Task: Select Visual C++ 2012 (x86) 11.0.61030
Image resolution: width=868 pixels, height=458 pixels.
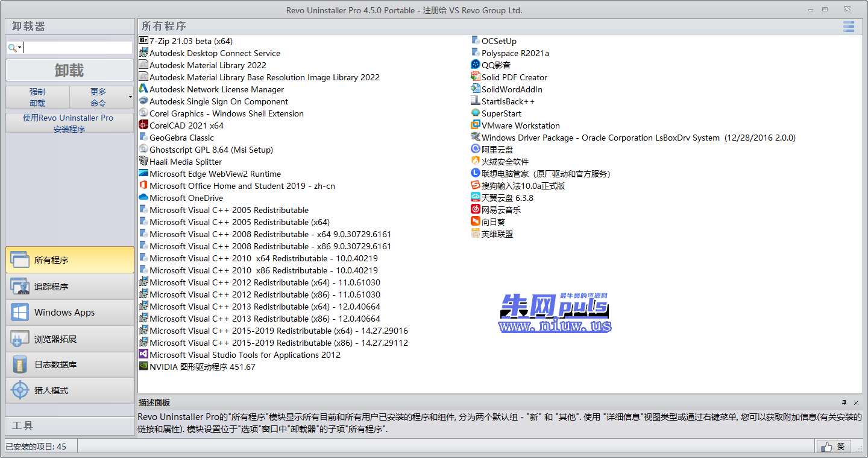Action: (265, 294)
